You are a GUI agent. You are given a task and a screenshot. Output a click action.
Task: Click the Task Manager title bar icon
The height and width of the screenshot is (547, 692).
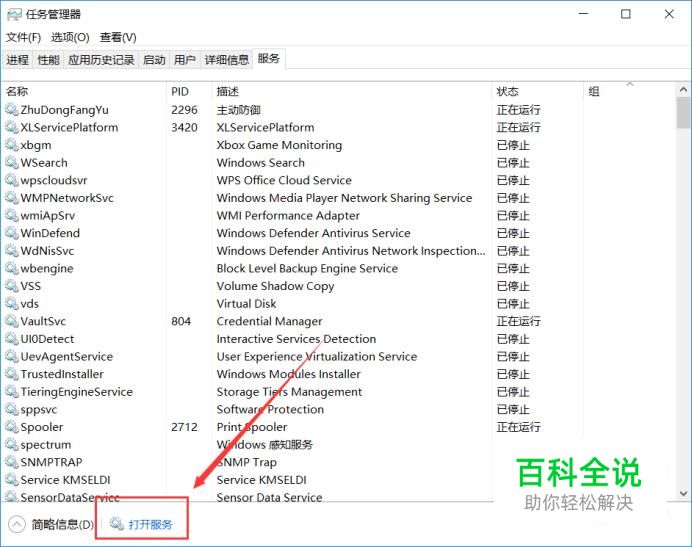pyautogui.click(x=14, y=14)
